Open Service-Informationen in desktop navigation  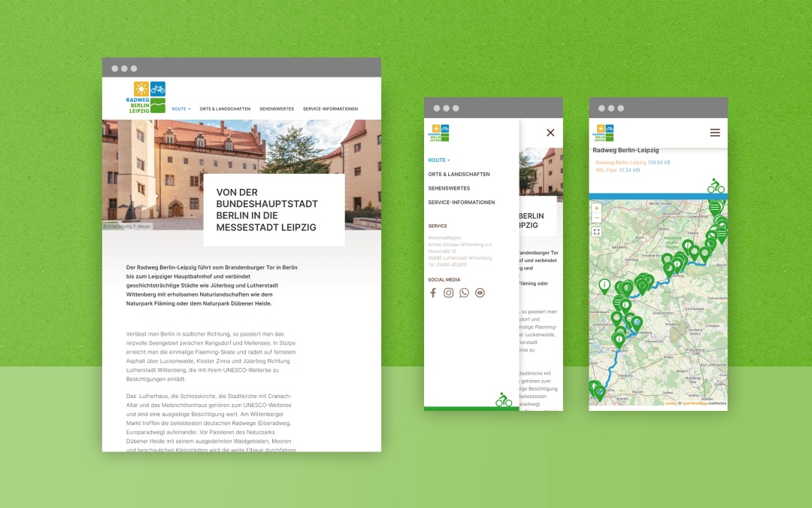tap(330, 109)
